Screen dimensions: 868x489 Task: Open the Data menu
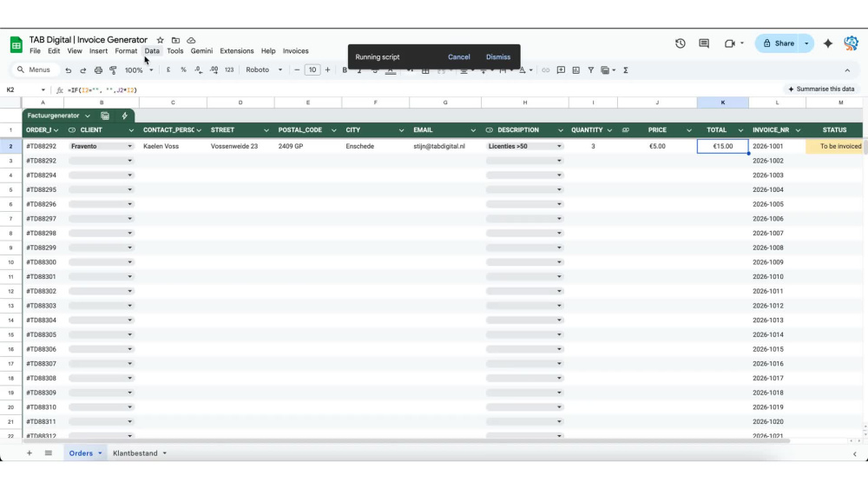point(152,51)
